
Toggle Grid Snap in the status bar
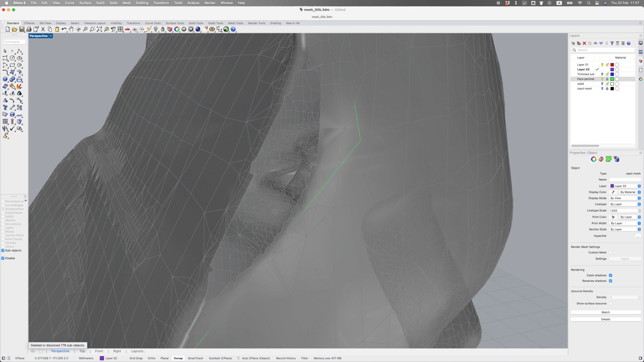[x=136, y=358]
